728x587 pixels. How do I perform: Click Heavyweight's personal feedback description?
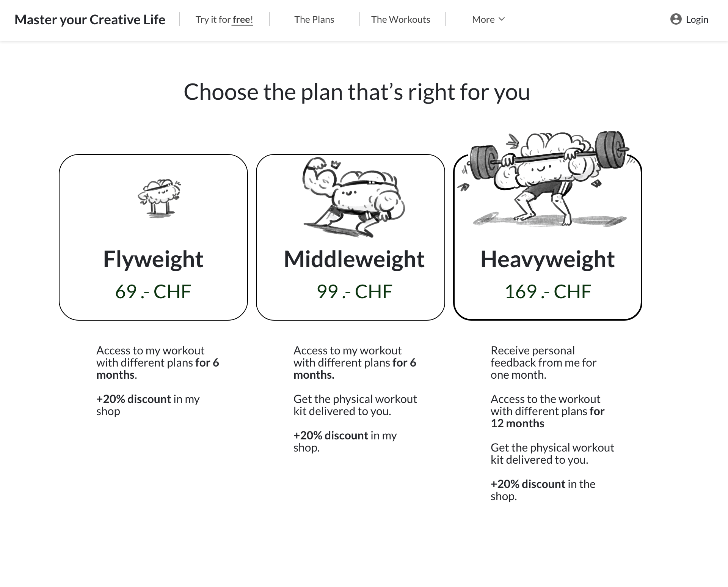(x=543, y=362)
